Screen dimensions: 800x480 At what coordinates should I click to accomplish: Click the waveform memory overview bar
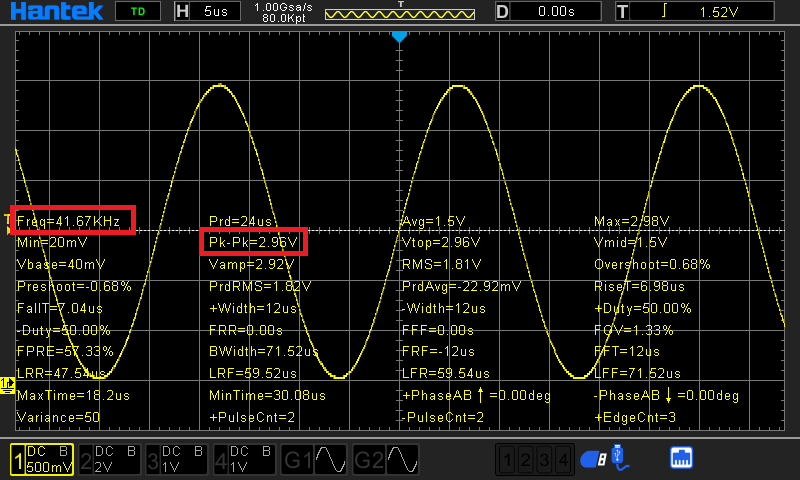click(x=399, y=15)
